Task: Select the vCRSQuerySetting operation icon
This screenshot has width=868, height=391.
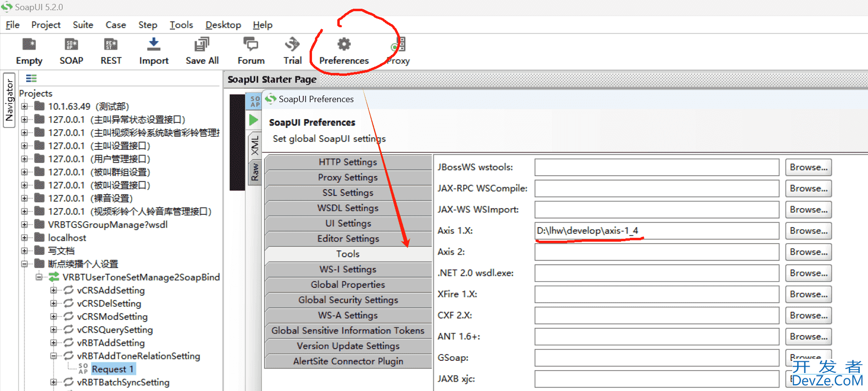Action: 69,330
